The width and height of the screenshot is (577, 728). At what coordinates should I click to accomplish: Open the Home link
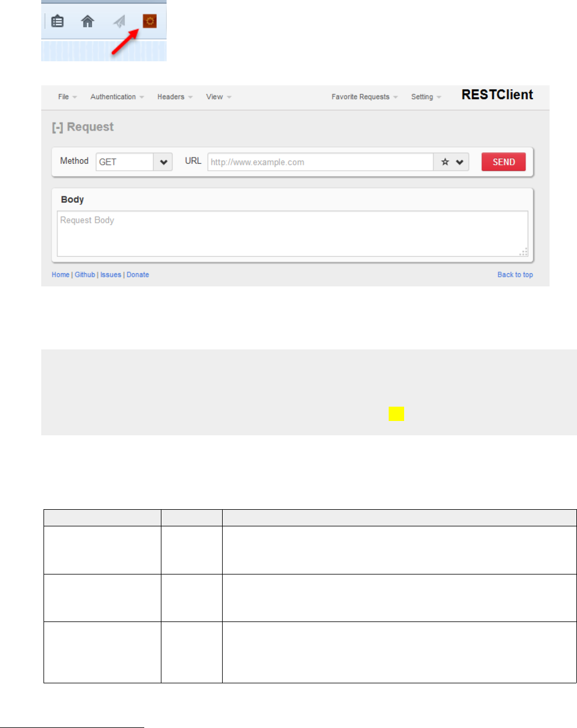tap(61, 275)
